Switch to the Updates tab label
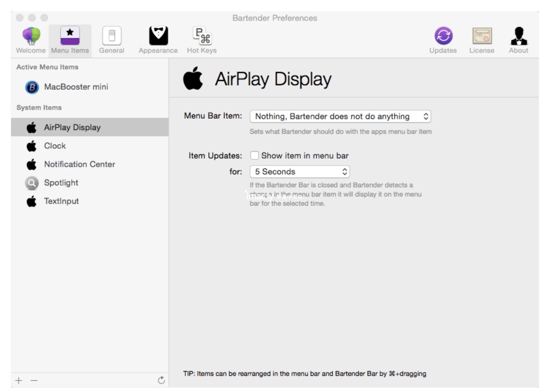The image size is (547, 392). 443,51
